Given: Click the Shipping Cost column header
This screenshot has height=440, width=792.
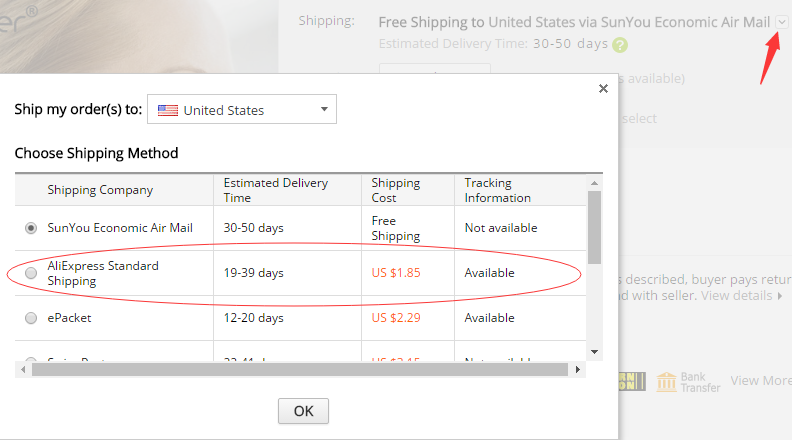Looking at the screenshot, I should coord(396,190).
